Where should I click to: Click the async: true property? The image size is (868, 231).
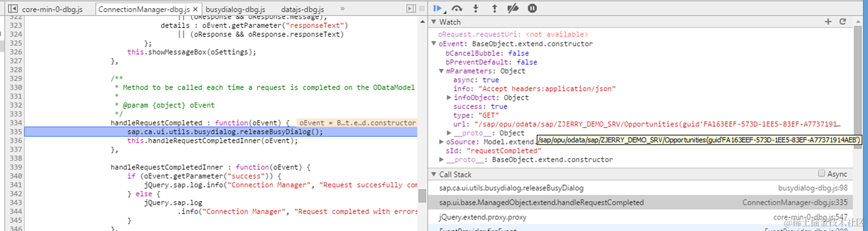[x=476, y=80]
